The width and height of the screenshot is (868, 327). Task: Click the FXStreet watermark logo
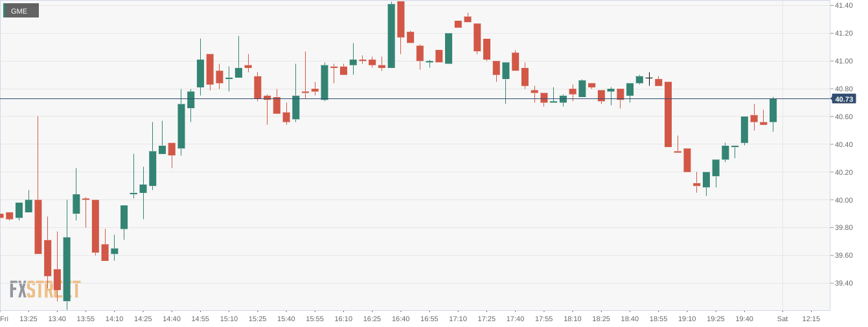click(45, 289)
